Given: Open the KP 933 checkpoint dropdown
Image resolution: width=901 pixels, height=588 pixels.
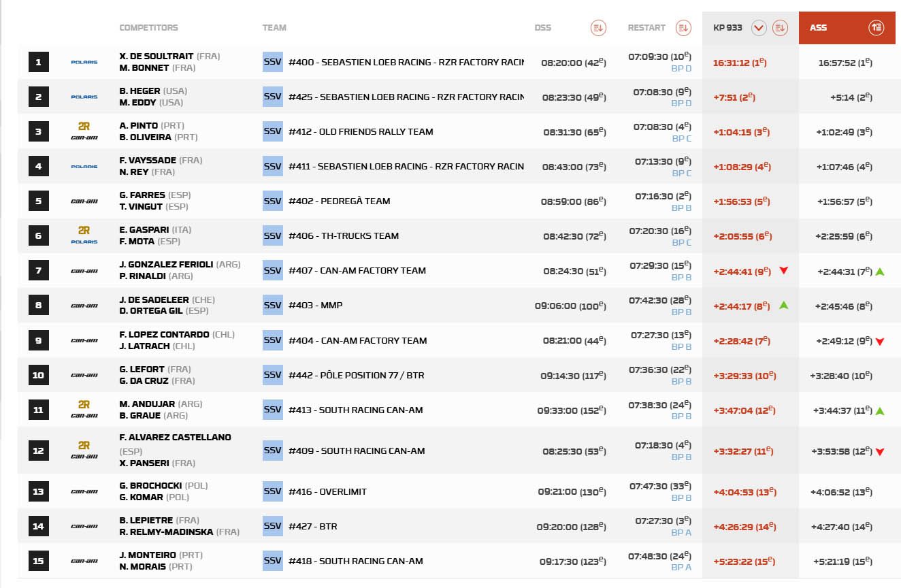Looking at the screenshot, I should [759, 28].
